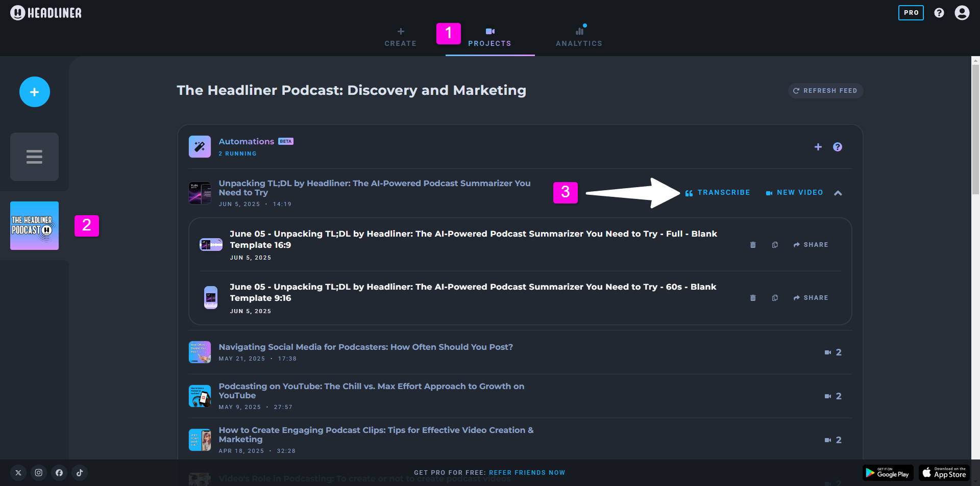Share the 60s Blank Template 9:16 project
980x486 pixels.
[x=811, y=298]
